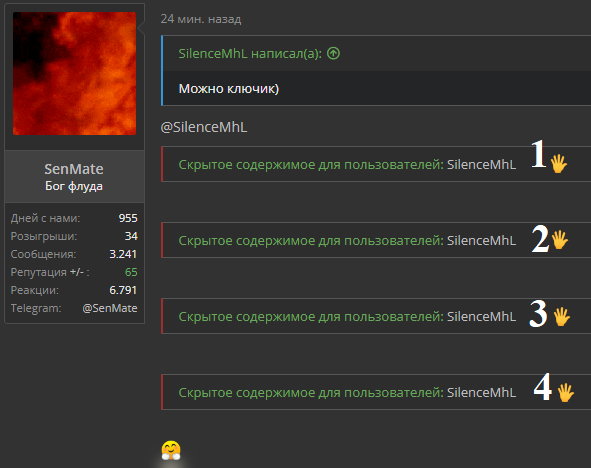
Task: Click the quoted text Можно ключик)
Action: [229, 89]
